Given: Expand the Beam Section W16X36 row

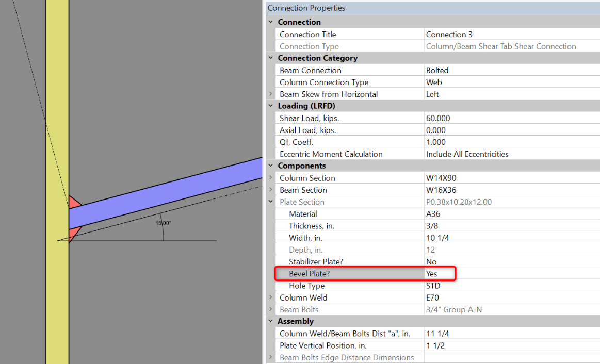Looking at the screenshot, I should 271,190.
